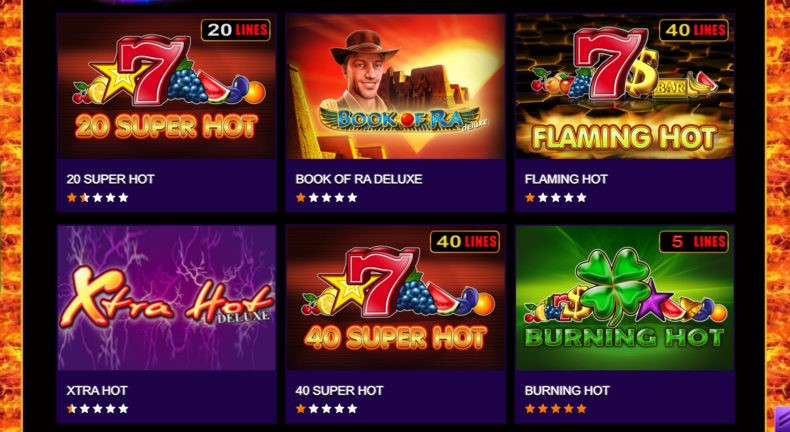Launch the 40 Super Hot game image
The image size is (790, 432).
396,297
